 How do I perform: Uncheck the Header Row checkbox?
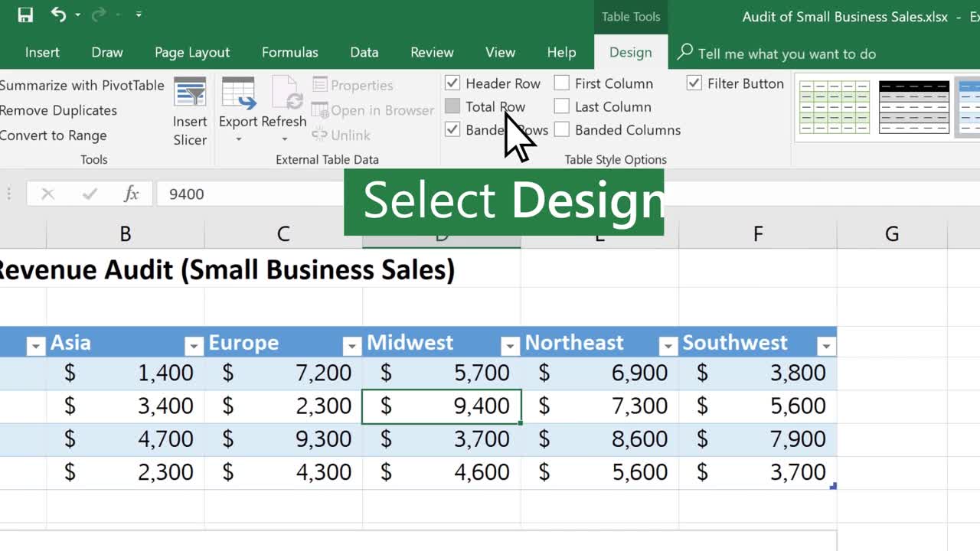(x=452, y=83)
